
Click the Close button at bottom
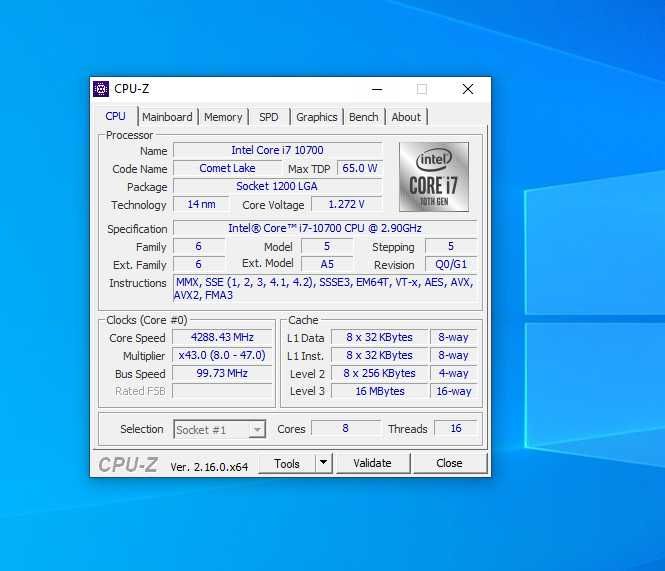click(450, 463)
